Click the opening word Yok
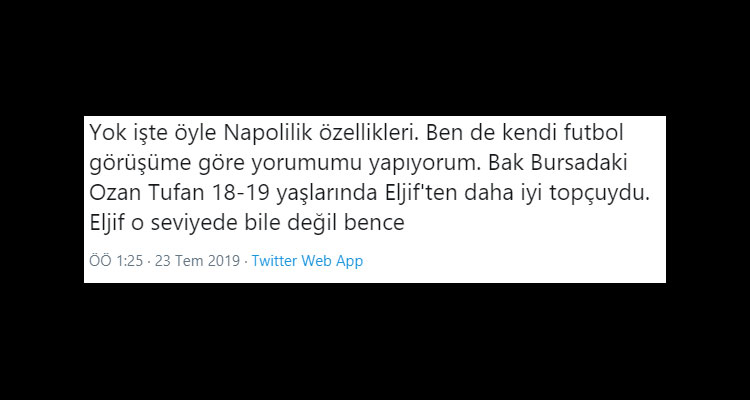Viewport: 750px width, 400px height. [x=107, y=134]
